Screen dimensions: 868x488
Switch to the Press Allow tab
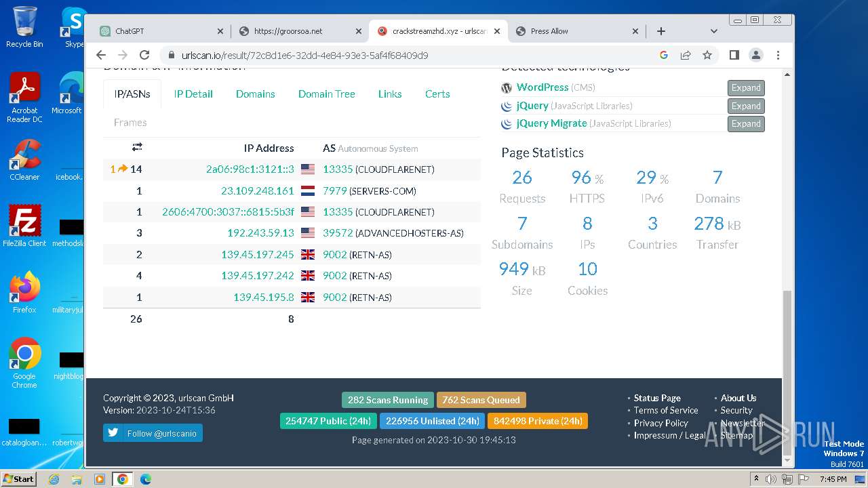pyautogui.click(x=577, y=31)
